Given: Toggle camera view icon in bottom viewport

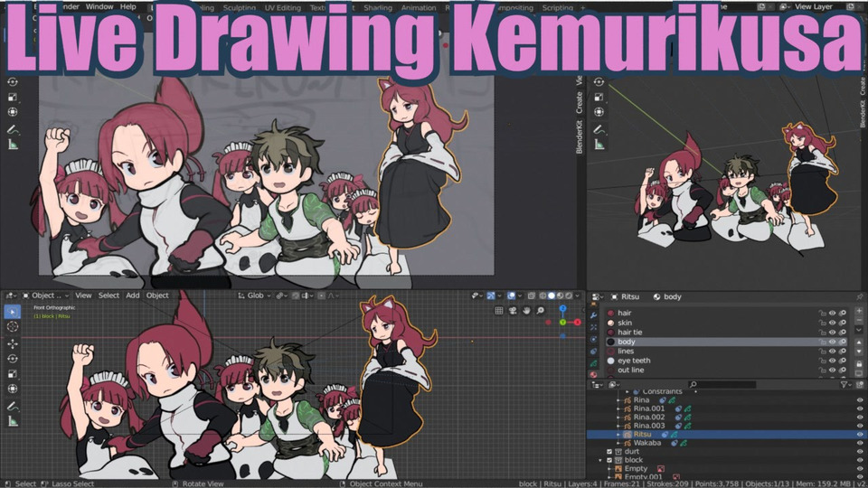Looking at the screenshot, I should tap(513, 311).
